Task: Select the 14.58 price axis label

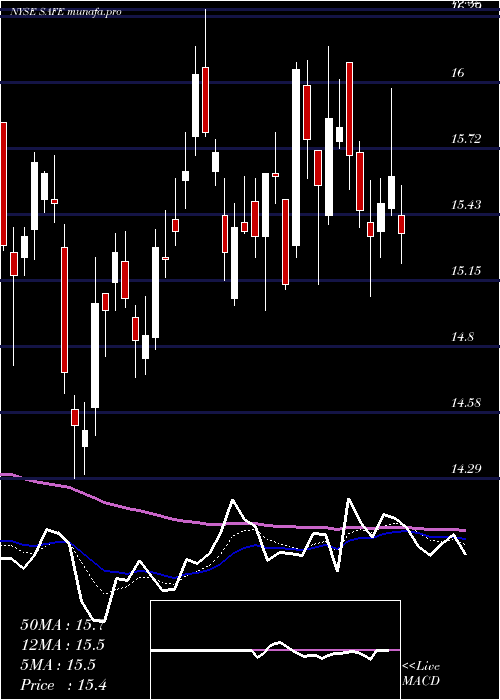Action: [x=466, y=403]
